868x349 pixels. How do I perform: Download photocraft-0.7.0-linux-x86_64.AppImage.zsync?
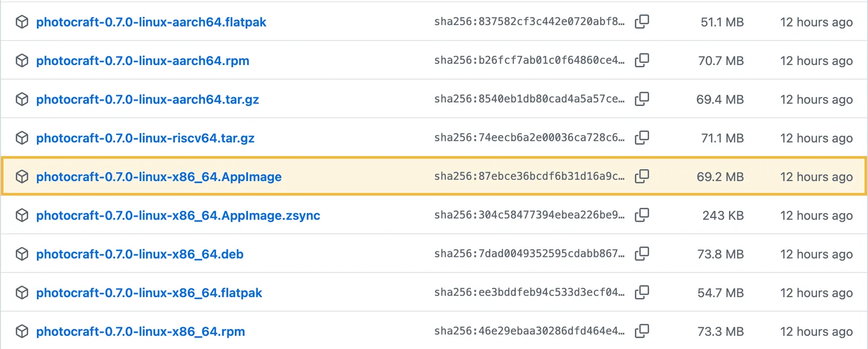tap(178, 216)
